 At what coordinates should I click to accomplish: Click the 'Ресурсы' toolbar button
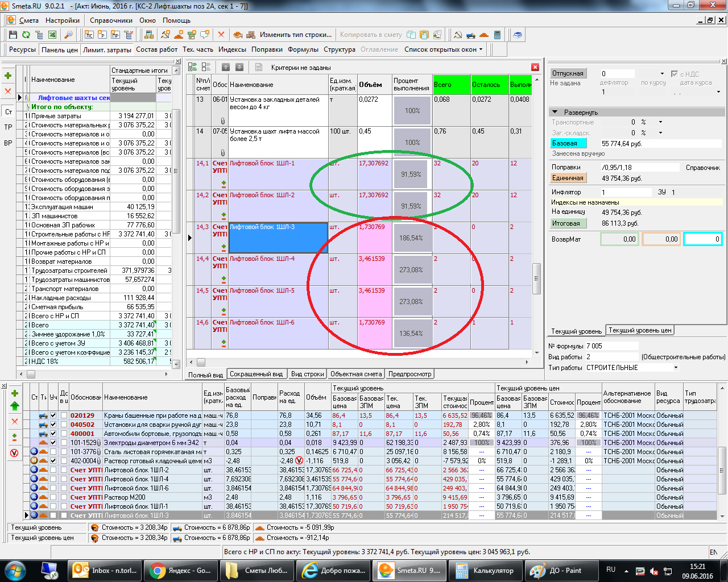tap(22, 49)
